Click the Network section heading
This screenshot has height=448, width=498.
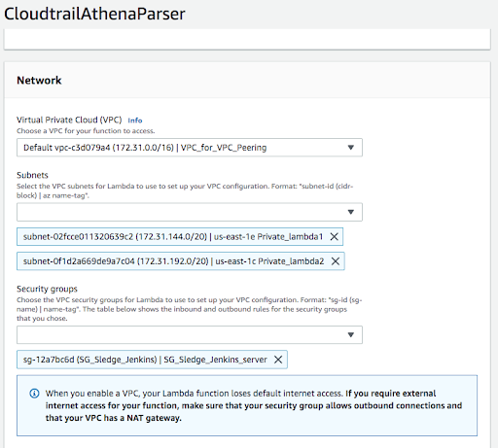[39, 81]
